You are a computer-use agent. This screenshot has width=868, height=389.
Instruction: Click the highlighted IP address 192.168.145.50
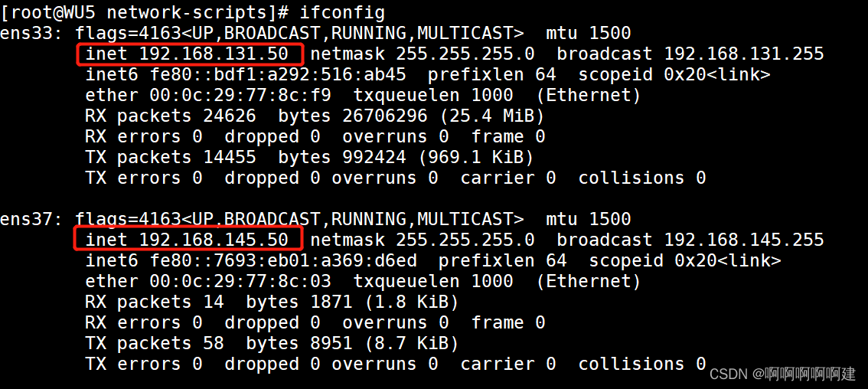point(214,240)
